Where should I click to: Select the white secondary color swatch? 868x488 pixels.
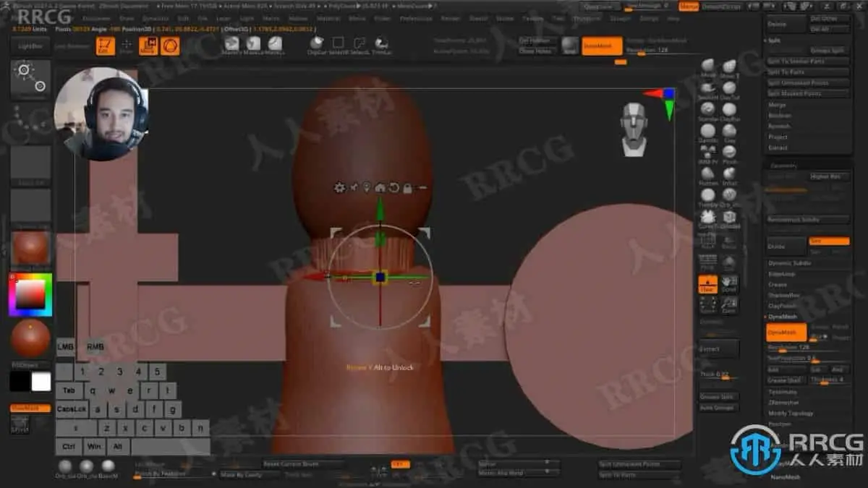tap(41, 382)
